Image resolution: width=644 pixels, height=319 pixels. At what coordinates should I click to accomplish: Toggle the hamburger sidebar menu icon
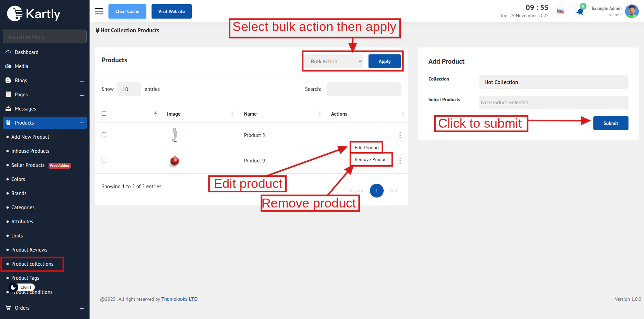coord(99,11)
